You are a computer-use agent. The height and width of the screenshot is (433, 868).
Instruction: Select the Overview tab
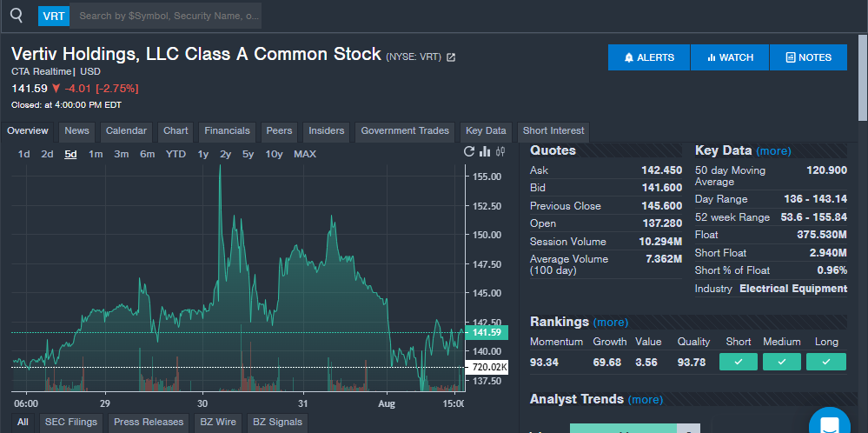tap(28, 131)
